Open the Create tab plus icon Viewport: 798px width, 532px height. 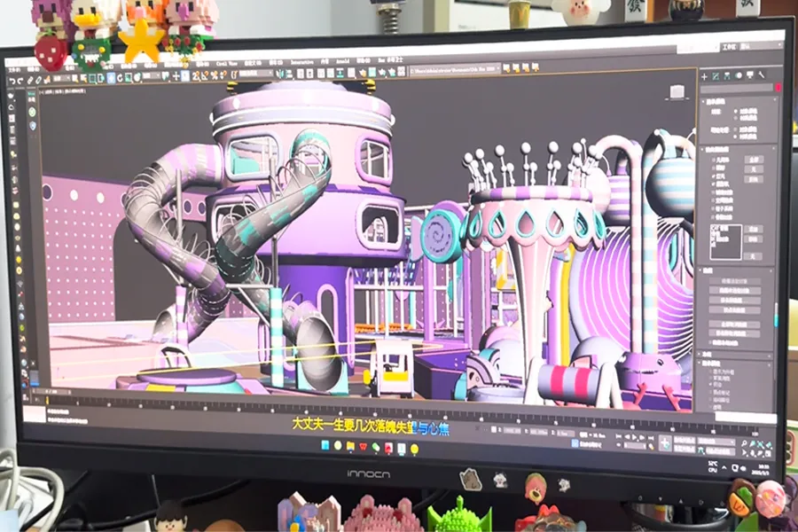coord(704,77)
